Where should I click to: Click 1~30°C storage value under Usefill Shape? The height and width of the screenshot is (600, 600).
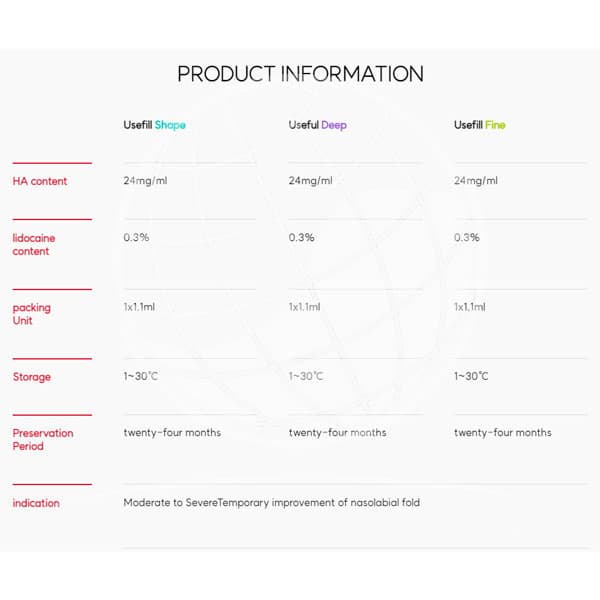(140, 376)
